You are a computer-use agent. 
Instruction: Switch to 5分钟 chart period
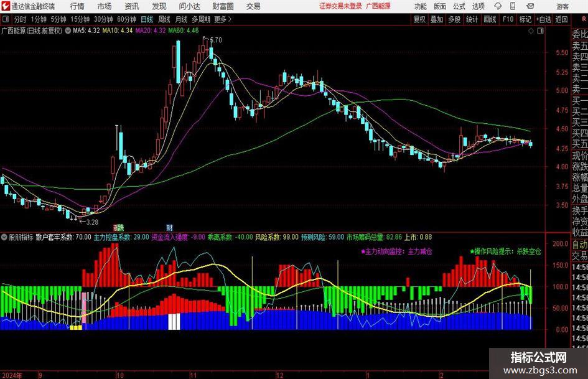click(58, 19)
